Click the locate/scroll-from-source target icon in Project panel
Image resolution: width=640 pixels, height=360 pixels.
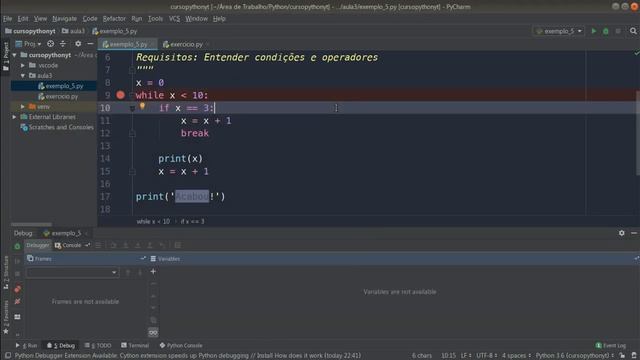pos(50,44)
